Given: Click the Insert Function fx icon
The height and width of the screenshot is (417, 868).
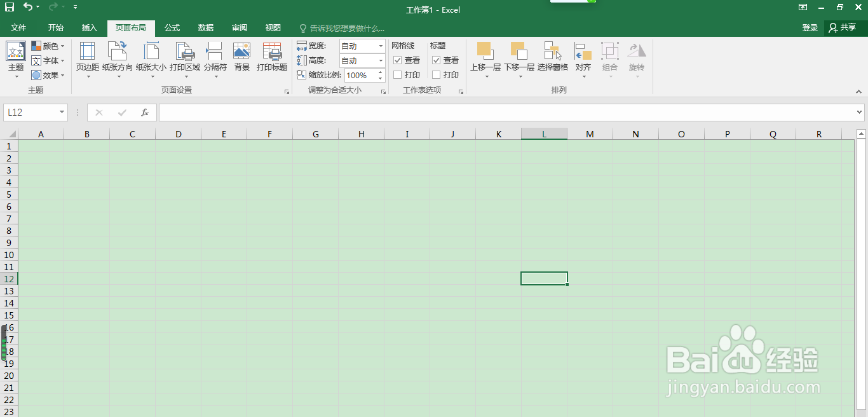Looking at the screenshot, I should (145, 113).
